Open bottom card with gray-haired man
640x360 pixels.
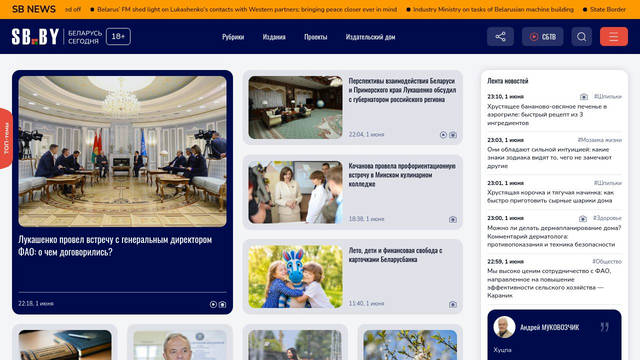[180, 345]
